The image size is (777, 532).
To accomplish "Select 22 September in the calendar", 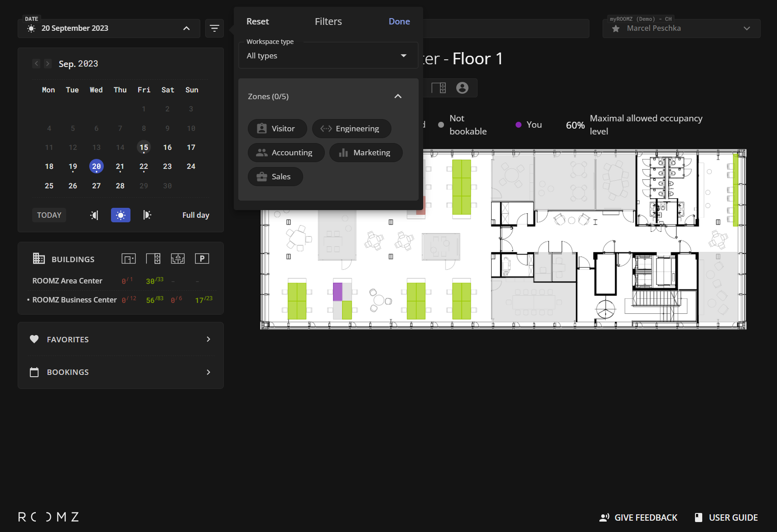I will [144, 167].
